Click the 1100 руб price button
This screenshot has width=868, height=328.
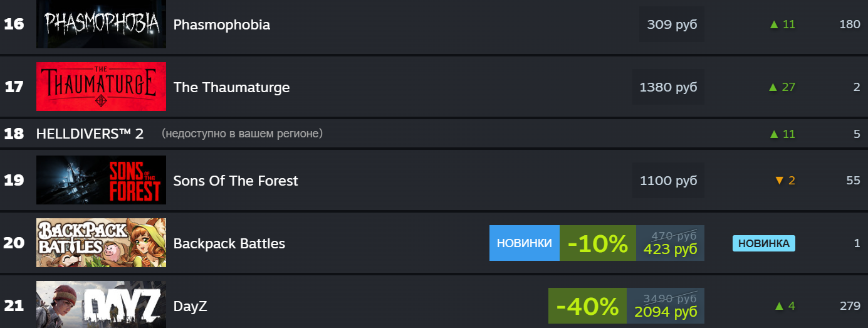668,181
